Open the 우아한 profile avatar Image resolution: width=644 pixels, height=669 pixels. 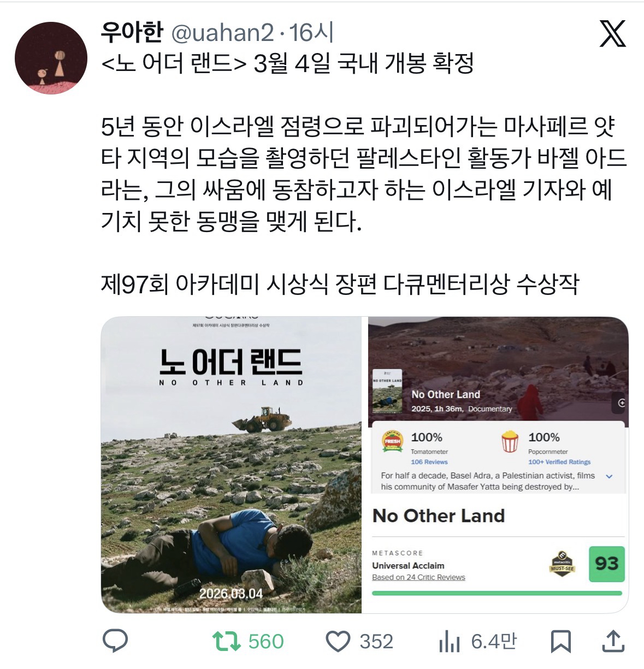point(51,58)
